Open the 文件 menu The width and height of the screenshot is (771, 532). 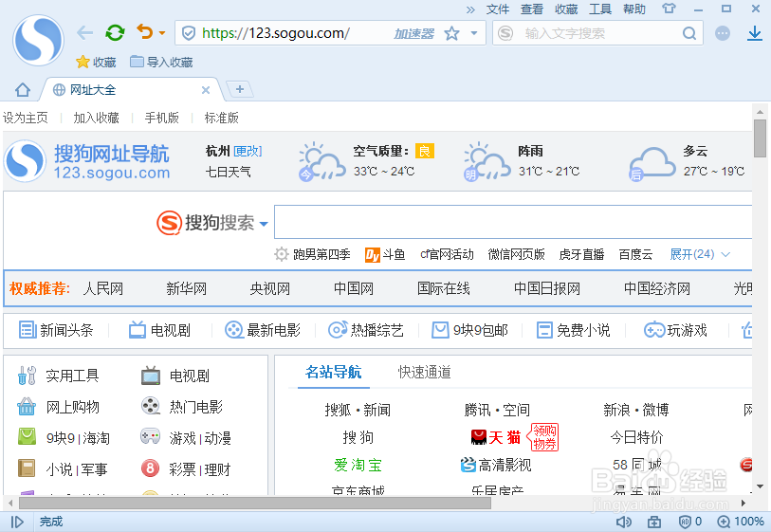pos(498,9)
